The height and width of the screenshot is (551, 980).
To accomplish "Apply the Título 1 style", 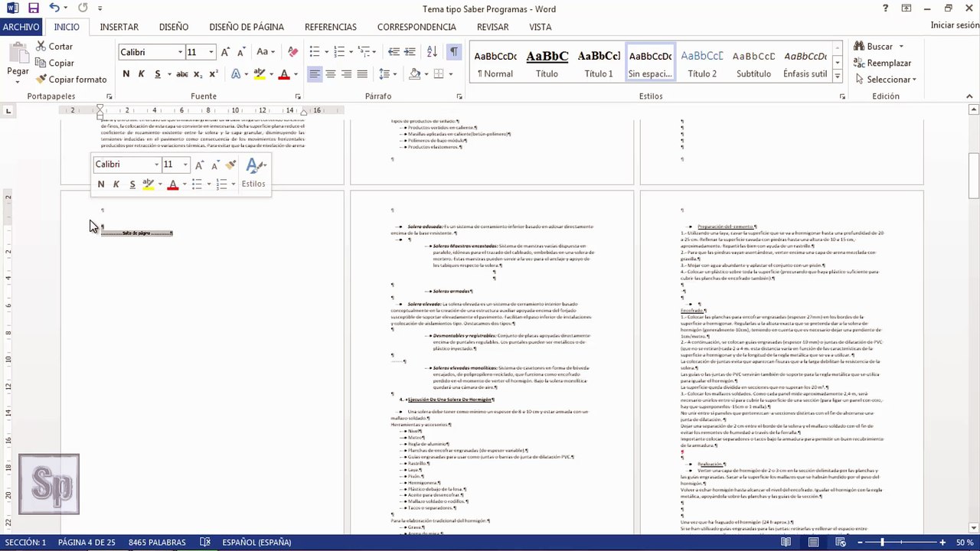I will (x=598, y=64).
